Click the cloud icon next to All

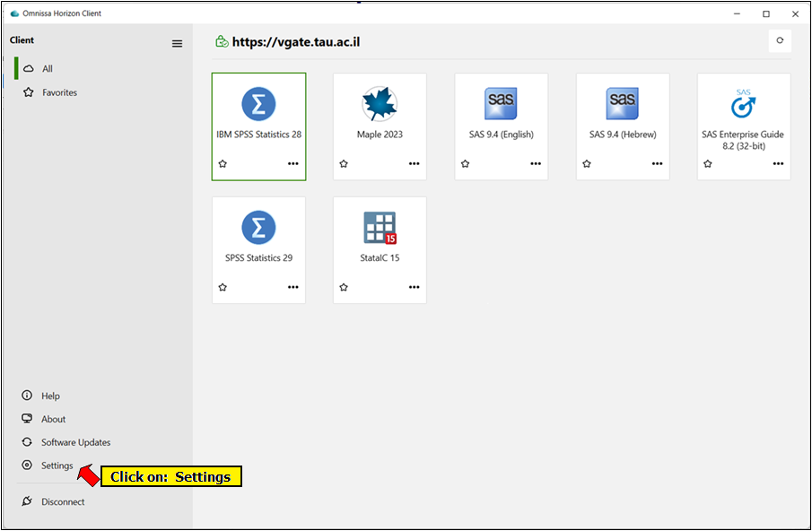coord(29,68)
